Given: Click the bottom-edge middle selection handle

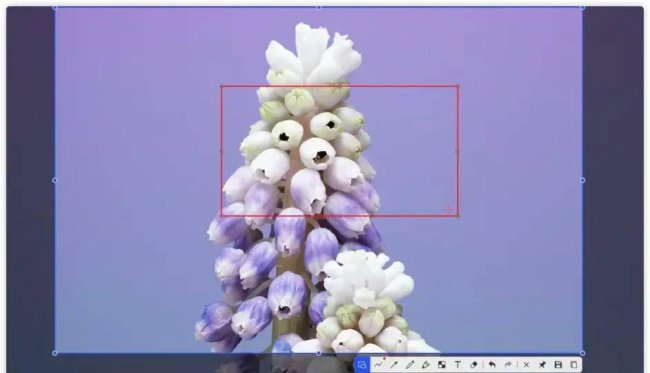Looking at the screenshot, I should tap(318, 353).
